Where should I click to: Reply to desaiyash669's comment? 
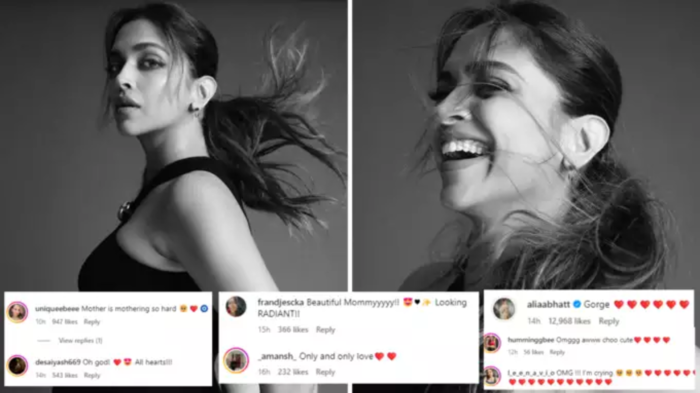click(x=92, y=375)
